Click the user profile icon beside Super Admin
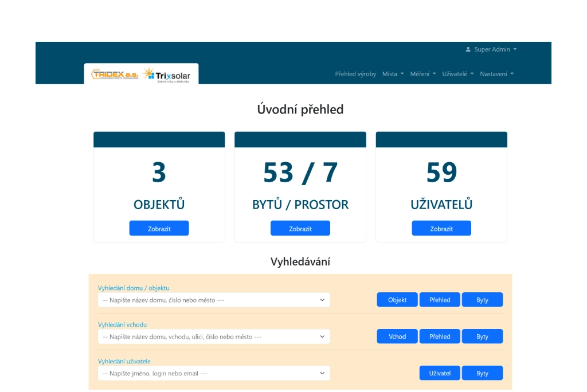 point(468,49)
